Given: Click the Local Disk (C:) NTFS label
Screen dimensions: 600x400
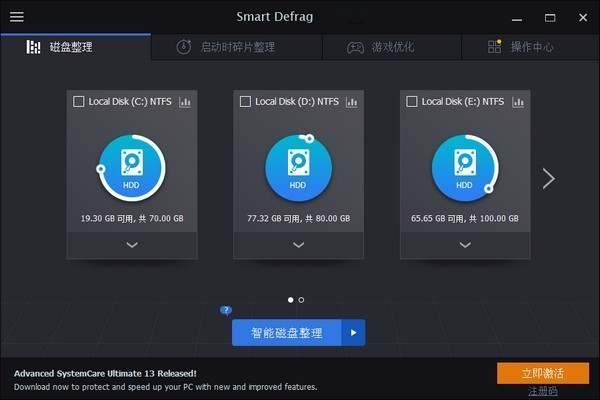Looking at the screenshot, I should pos(130,102).
